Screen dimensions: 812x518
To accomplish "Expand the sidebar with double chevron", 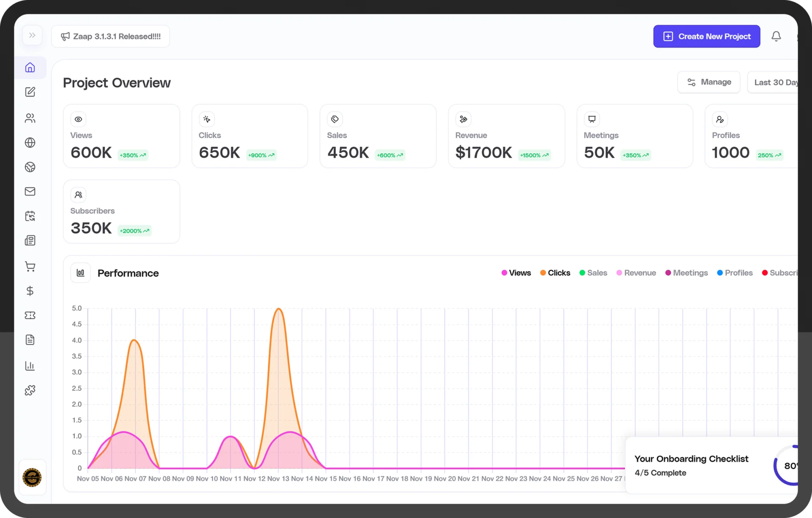I will click(x=32, y=35).
